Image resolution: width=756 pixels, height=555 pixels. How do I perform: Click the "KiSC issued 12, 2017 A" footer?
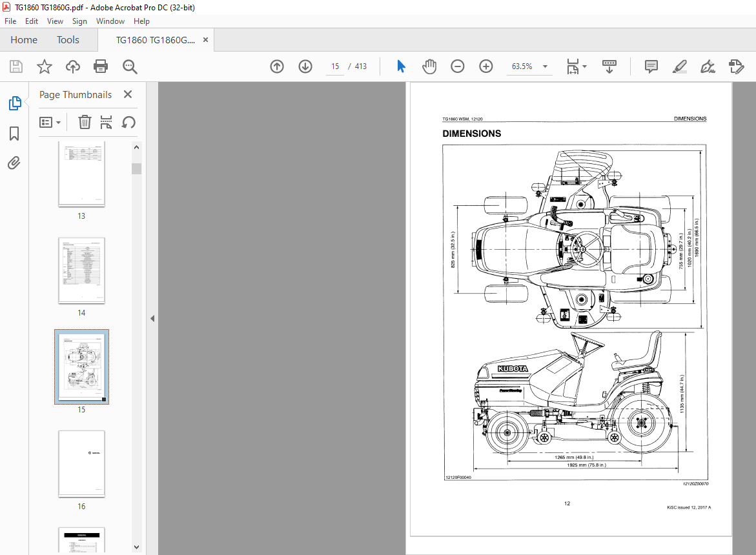coord(688,507)
